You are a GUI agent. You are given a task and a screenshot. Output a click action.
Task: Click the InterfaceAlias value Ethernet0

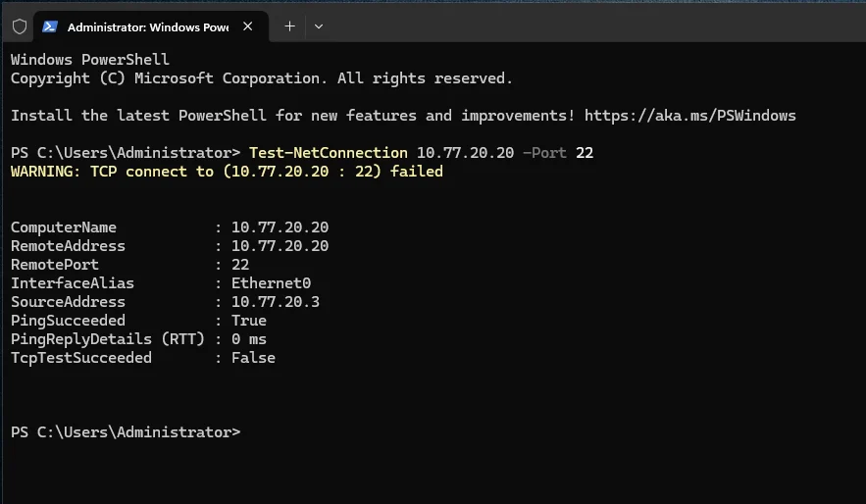pyautogui.click(x=271, y=283)
